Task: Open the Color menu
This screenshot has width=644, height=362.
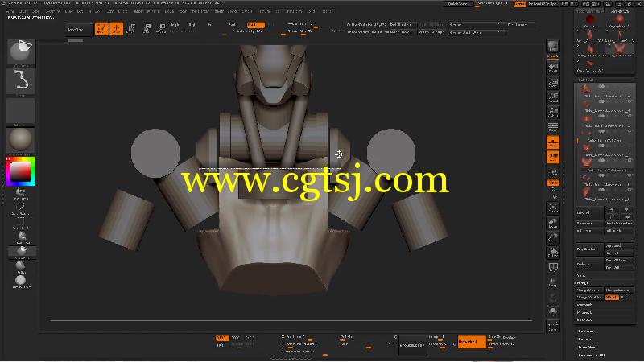Action: click(x=36, y=12)
